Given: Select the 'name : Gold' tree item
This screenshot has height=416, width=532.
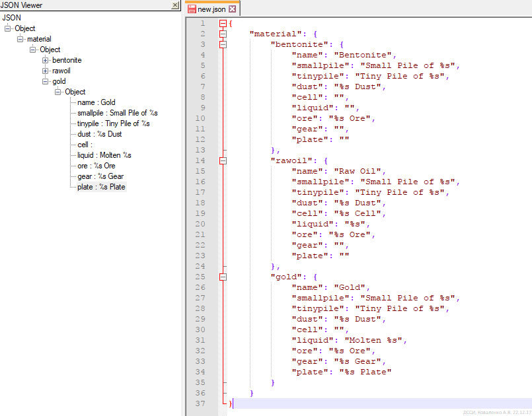Looking at the screenshot, I should [x=96, y=102].
